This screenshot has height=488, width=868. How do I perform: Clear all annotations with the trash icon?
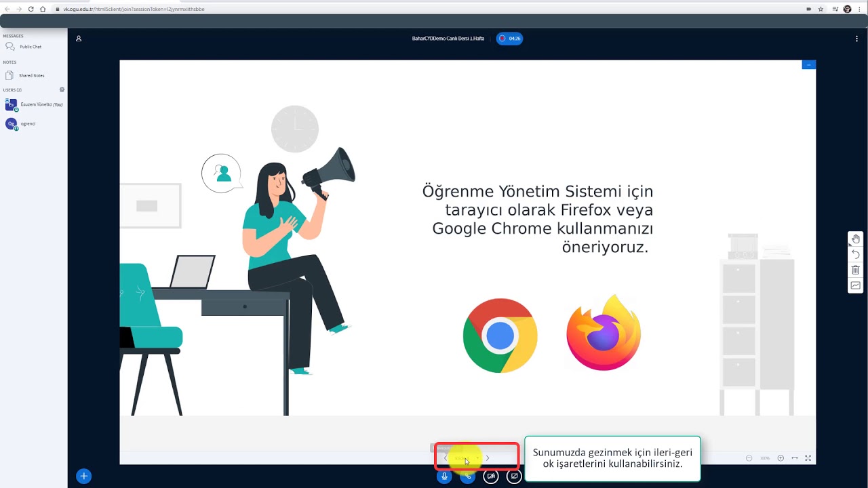pos(855,270)
